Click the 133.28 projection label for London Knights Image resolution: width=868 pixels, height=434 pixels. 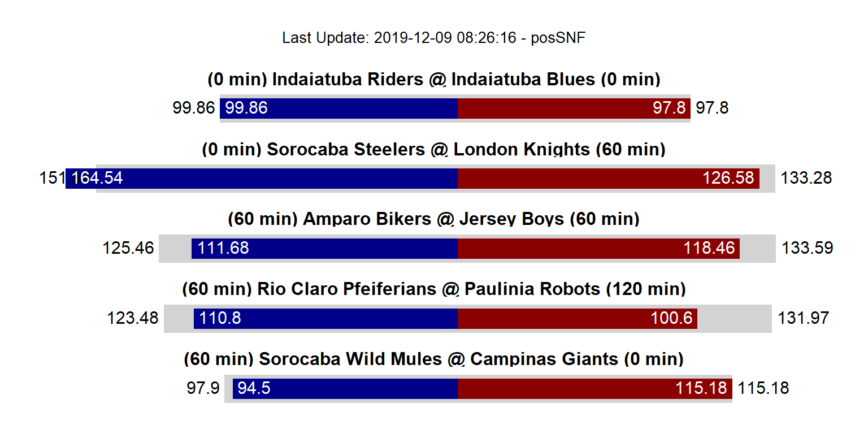coord(806,178)
